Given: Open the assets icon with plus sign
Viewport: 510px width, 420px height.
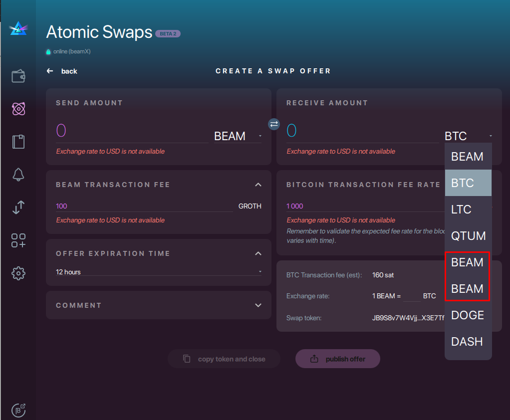Looking at the screenshot, I should (18, 240).
